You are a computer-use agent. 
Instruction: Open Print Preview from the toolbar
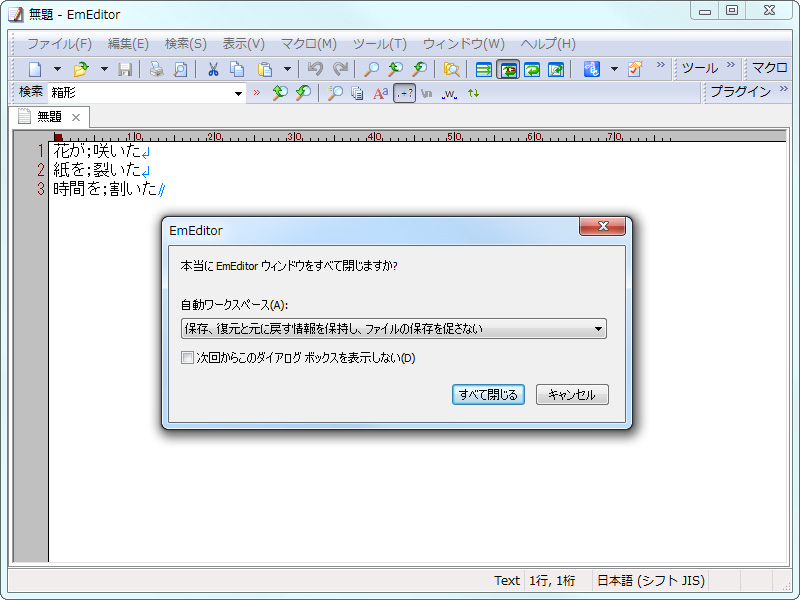pos(180,69)
